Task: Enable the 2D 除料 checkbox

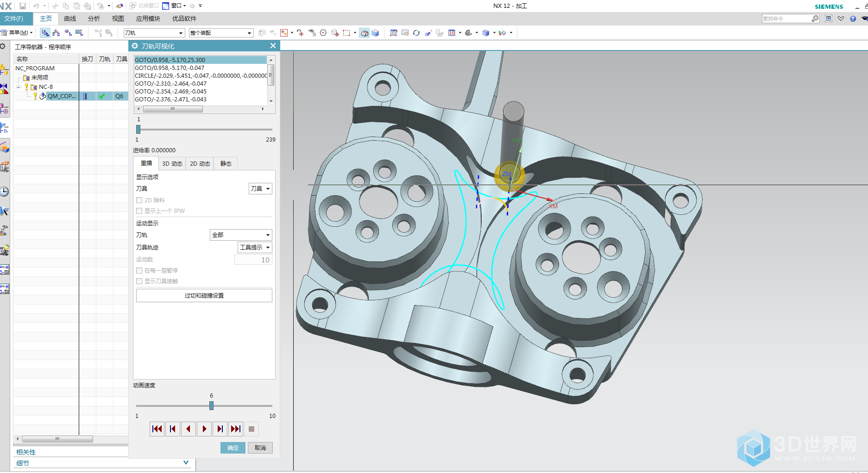Action: tap(139, 200)
